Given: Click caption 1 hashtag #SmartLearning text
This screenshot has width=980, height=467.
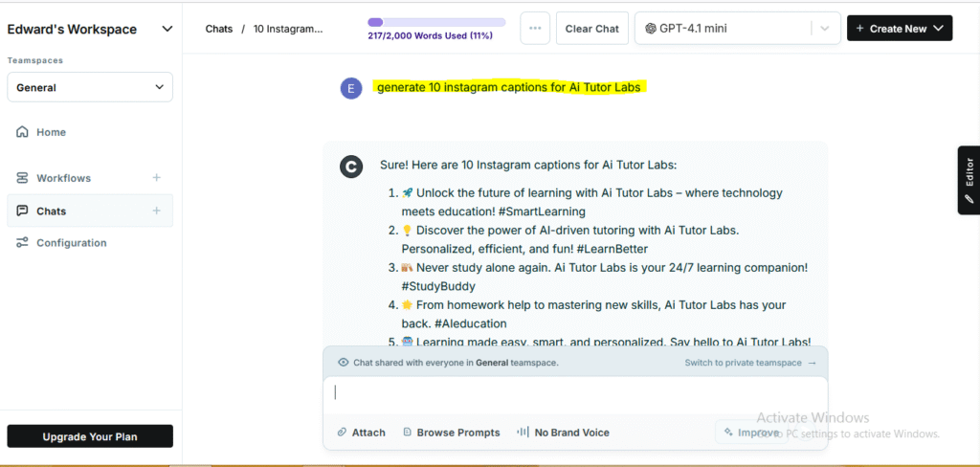Looking at the screenshot, I should pyautogui.click(x=542, y=211).
